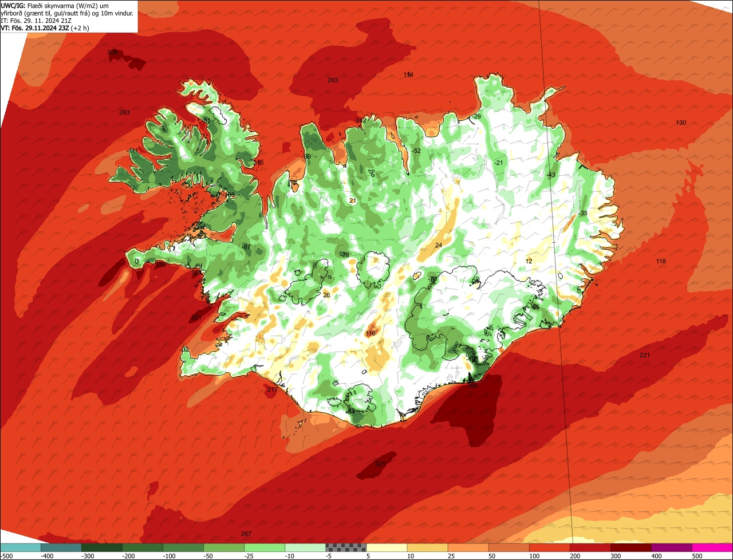Image resolution: width=733 pixels, height=560 pixels.
Task: Select the legend swatch between 10 and 25
Action: tap(427, 547)
